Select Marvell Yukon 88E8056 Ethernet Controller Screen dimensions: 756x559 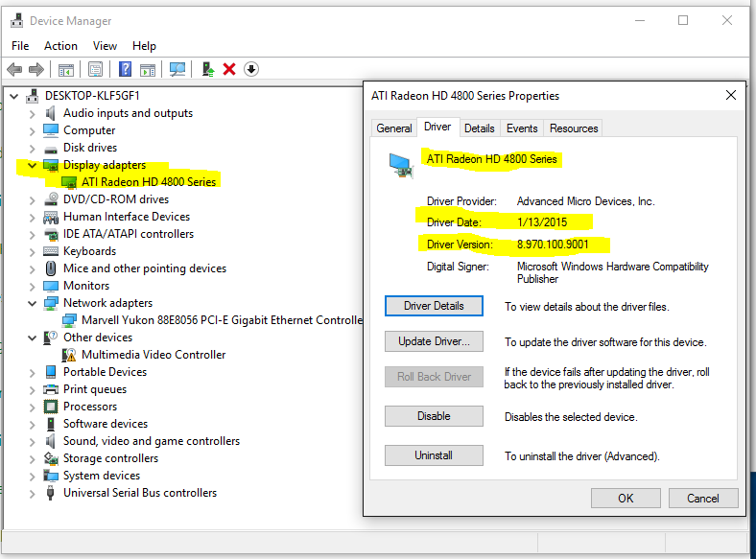coord(223,320)
